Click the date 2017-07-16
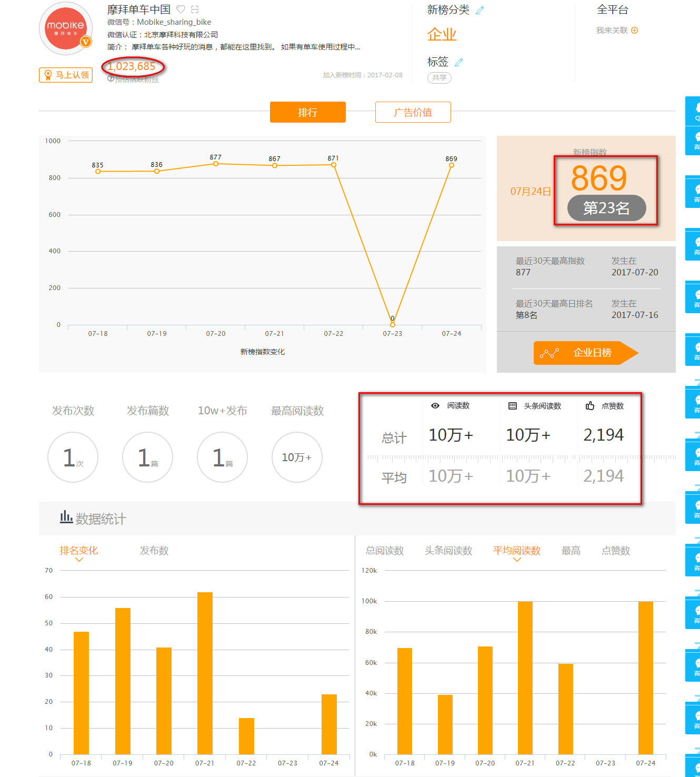 [x=635, y=315]
